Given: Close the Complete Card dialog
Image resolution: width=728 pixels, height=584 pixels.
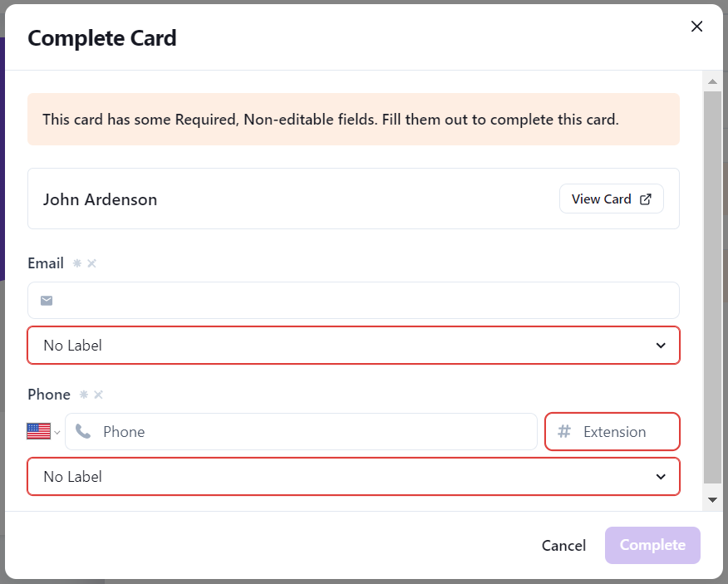Looking at the screenshot, I should click(696, 27).
